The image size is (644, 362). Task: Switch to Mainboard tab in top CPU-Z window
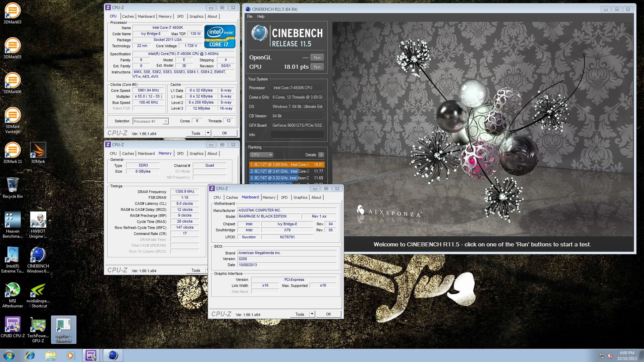146,16
